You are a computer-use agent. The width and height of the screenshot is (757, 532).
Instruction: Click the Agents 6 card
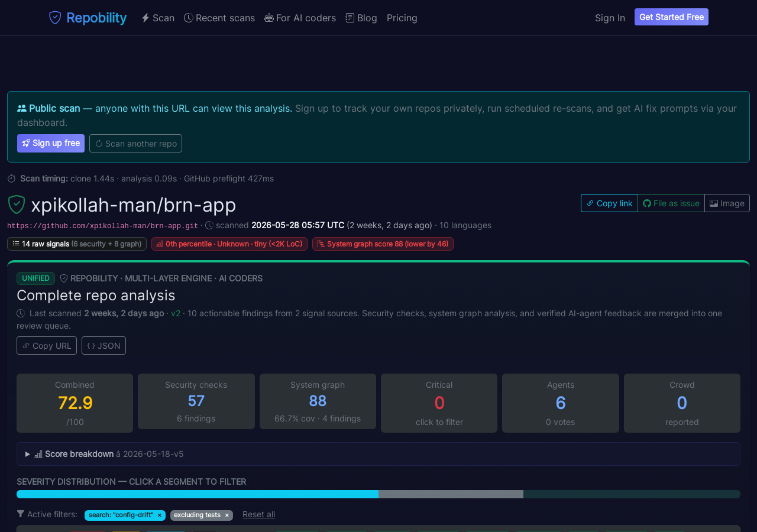pos(561,403)
